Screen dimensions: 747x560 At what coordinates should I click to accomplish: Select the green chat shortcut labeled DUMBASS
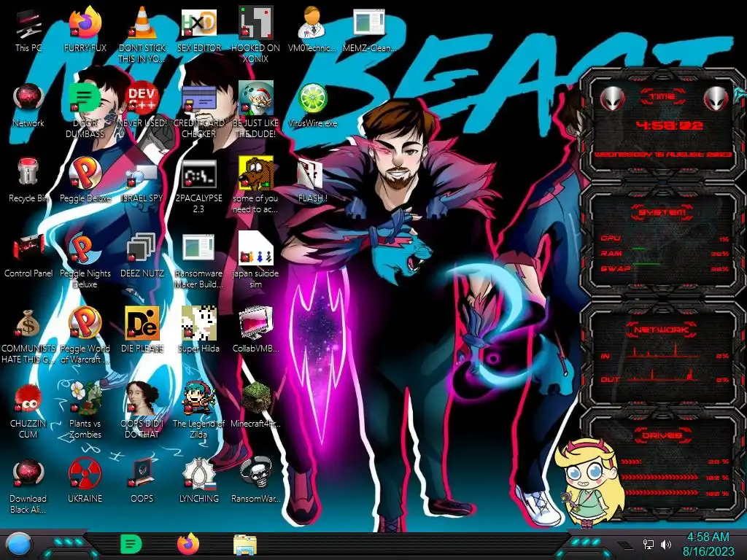coord(85,98)
